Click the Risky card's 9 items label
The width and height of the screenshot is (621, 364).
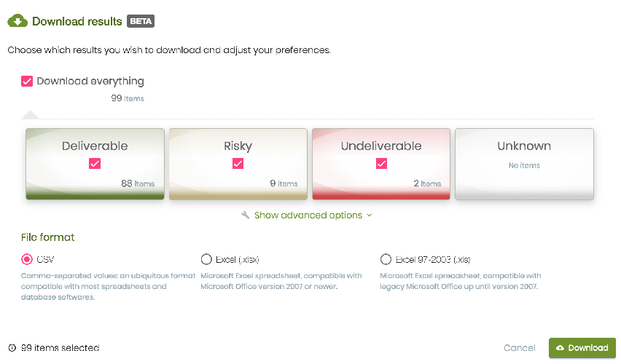(284, 183)
